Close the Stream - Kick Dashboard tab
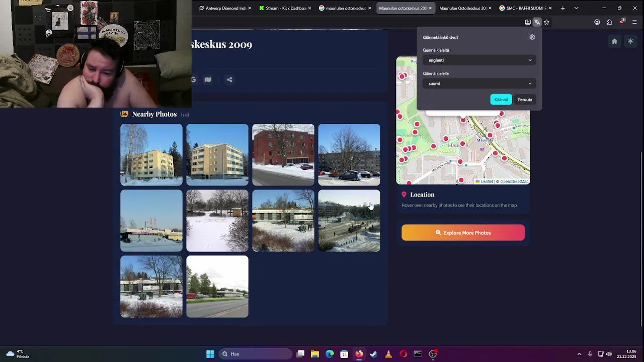 click(309, 8)
